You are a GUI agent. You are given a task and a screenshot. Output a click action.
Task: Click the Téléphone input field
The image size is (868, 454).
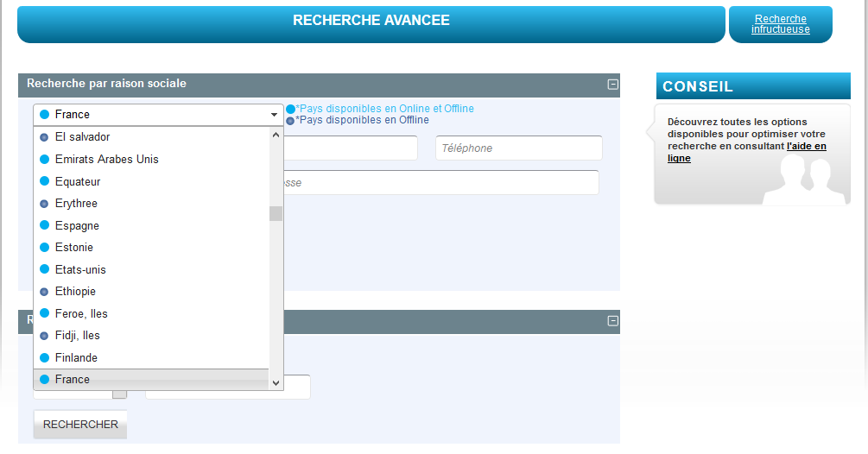pyautogui.click(x=518, y=148)
